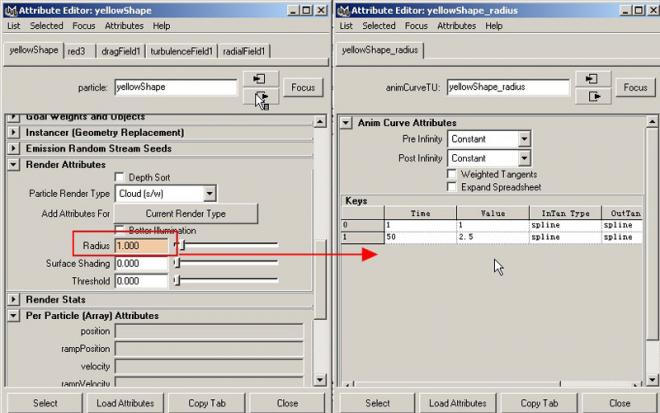Click the output connection icon beside yellowShape particle field
This screenshot has height=413, width=660.
(260, 97)
